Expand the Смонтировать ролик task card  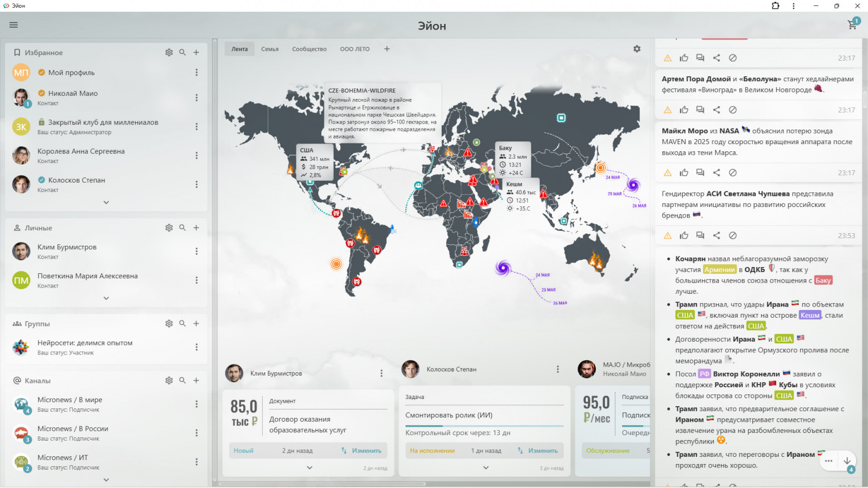pos(486,468)
